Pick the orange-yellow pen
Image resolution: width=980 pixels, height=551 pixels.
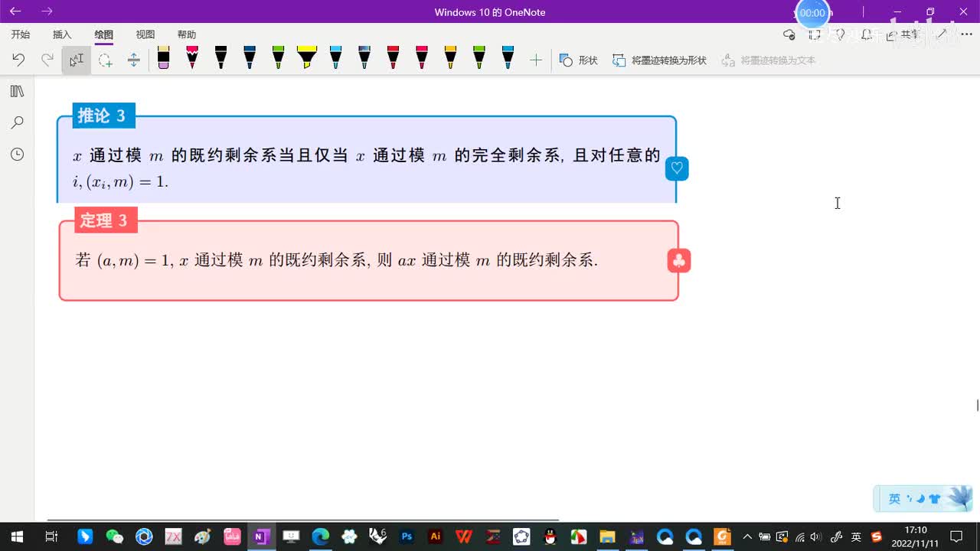click(x=450, y=58)
